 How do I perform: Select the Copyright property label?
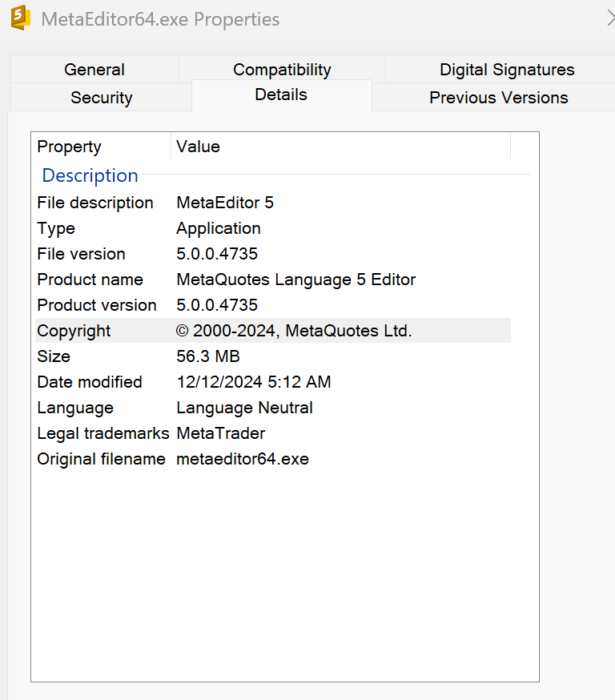[74, 331]
